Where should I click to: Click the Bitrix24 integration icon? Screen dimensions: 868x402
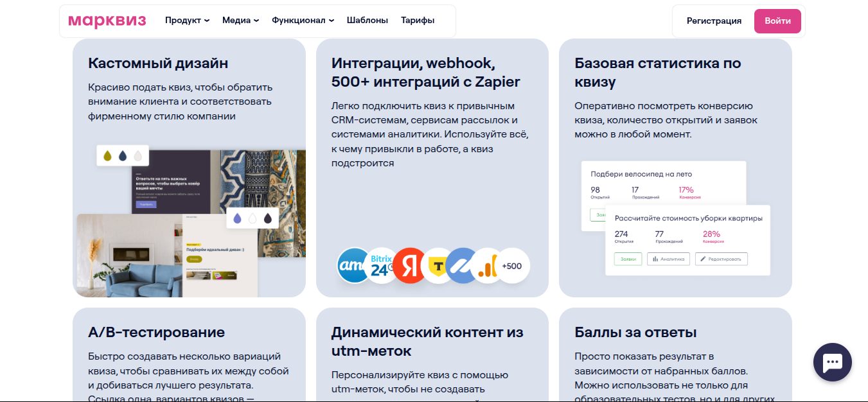click(x=382, y=265)
